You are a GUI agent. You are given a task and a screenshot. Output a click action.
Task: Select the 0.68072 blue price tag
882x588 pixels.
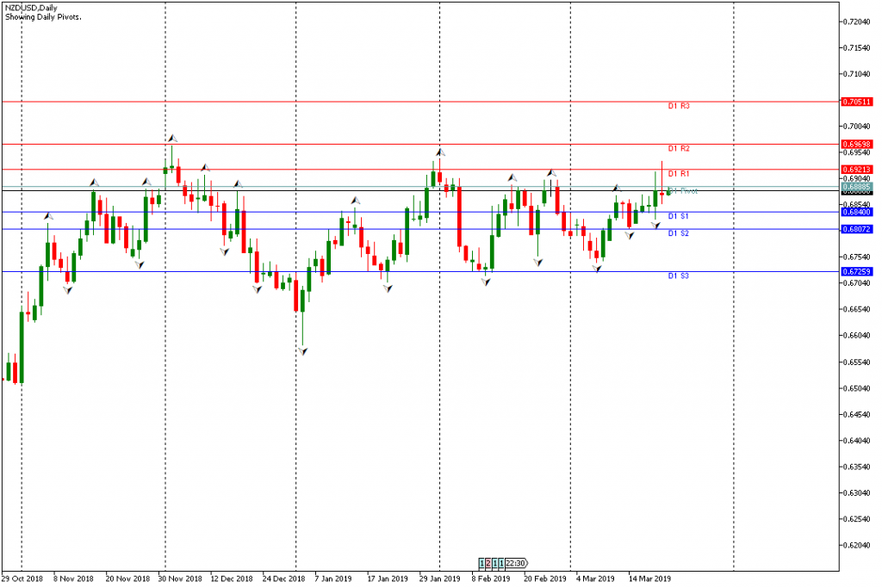point(857,229)
